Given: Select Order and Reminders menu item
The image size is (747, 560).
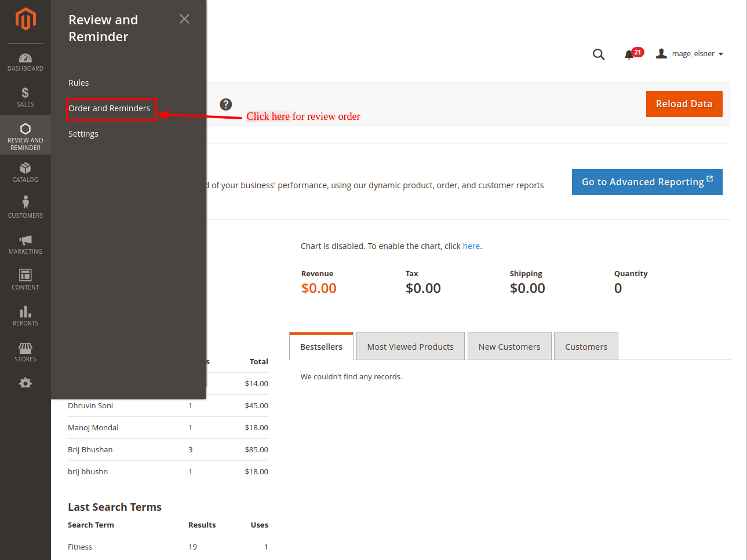Looking at the screenshot, I should 110,108.
